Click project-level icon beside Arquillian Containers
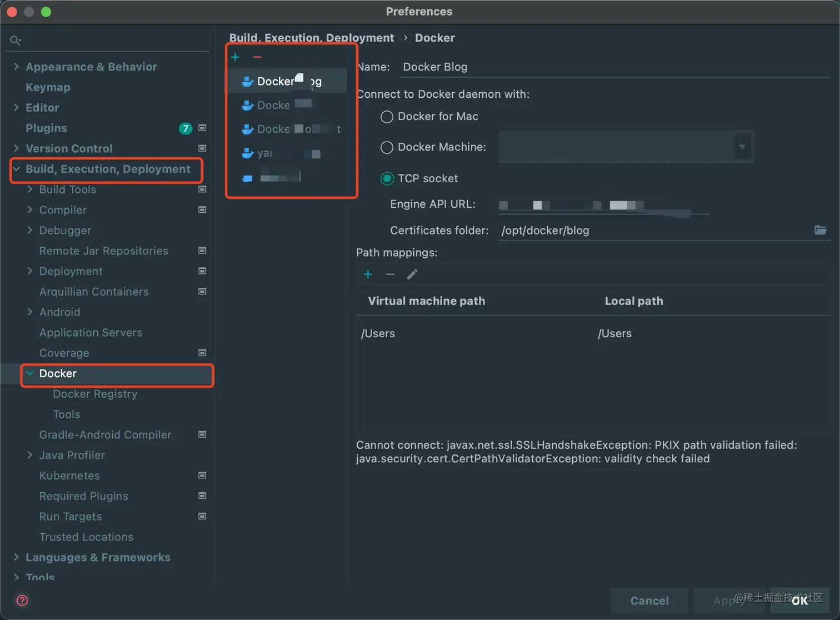The height and width of the screenshot is (620, 840). click(x=202, y=292)
